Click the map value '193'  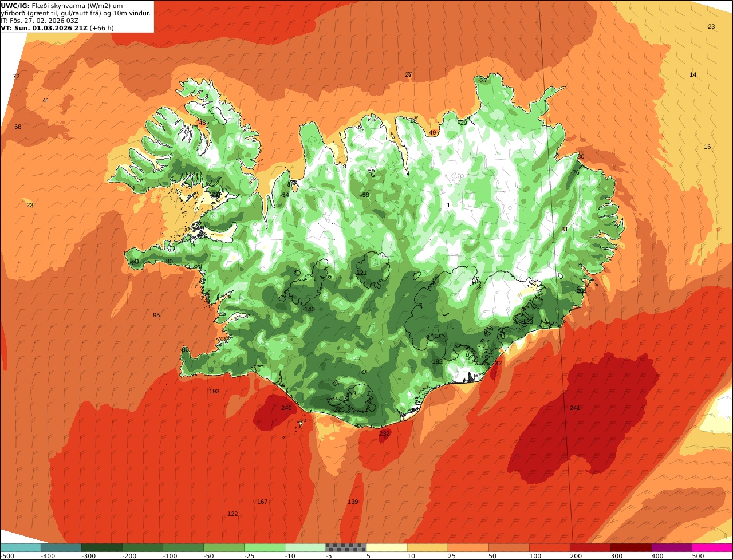pos(214,391)
